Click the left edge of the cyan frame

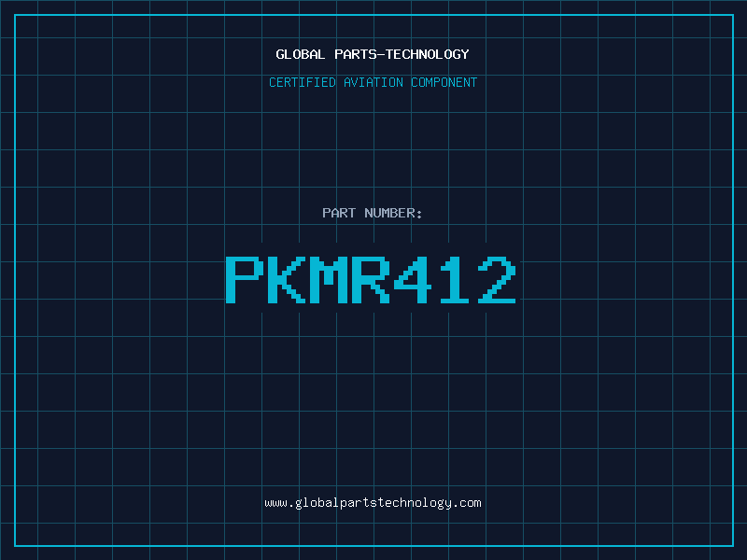[x=15, y=280]
